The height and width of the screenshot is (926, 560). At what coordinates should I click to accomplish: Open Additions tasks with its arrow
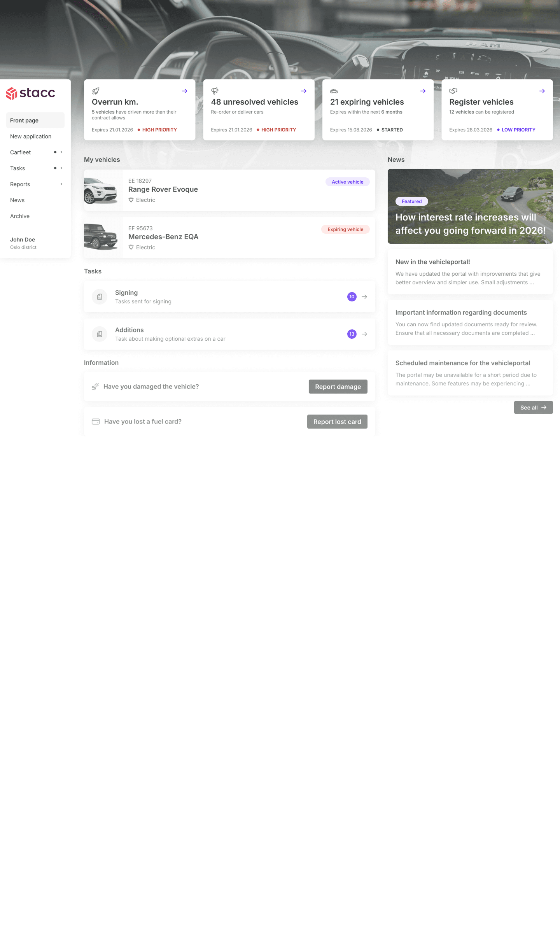click(364, 334)
